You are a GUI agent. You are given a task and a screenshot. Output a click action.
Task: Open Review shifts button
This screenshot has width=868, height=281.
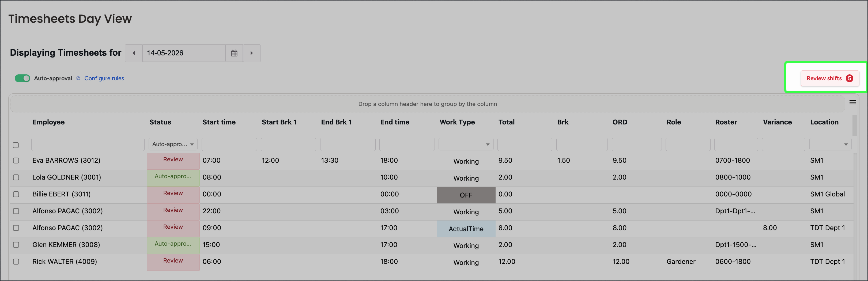click(x=830, y=78)
